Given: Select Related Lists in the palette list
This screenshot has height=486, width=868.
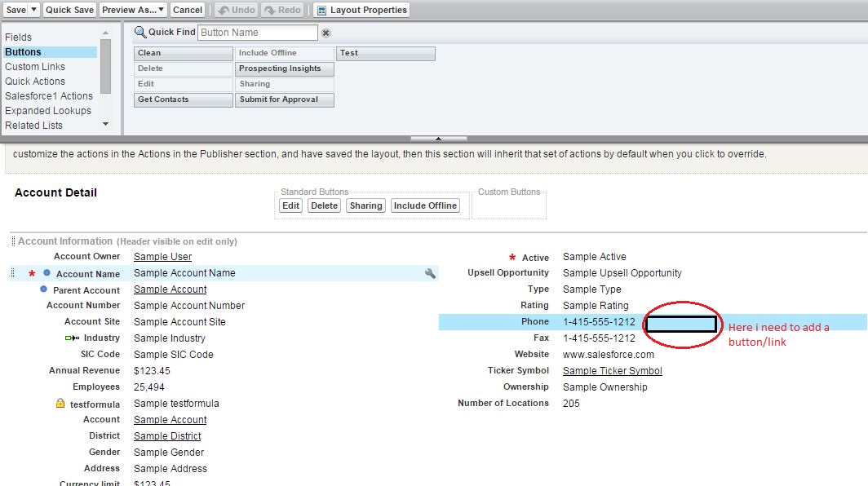Looking at the screenshot, I should [33, 125].
